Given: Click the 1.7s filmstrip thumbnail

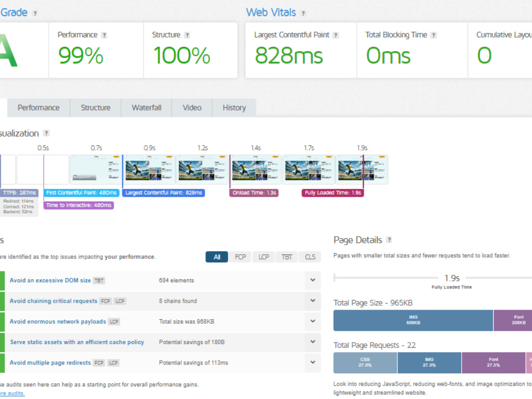Looking at the screenshot, I should (x=309, y=170).
